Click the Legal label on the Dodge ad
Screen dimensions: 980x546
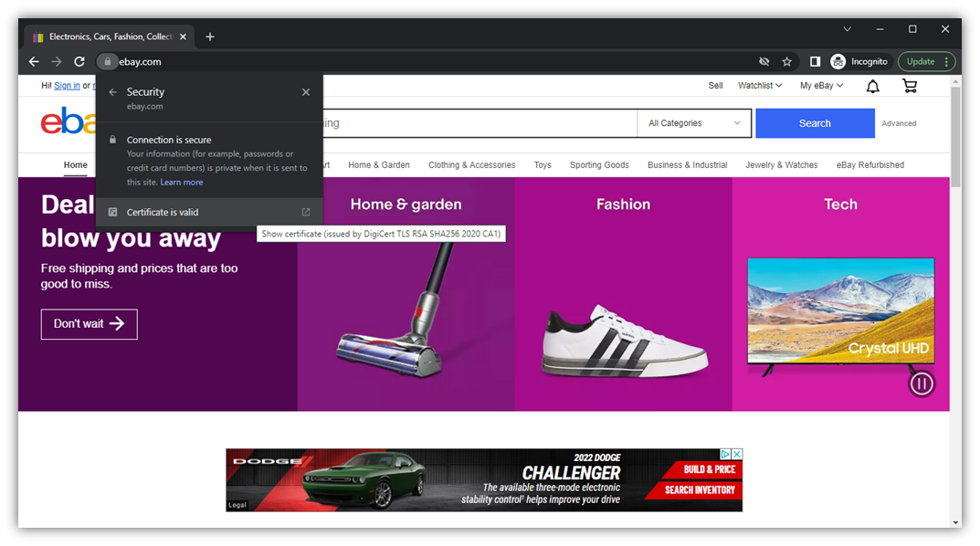coord(237,505)
